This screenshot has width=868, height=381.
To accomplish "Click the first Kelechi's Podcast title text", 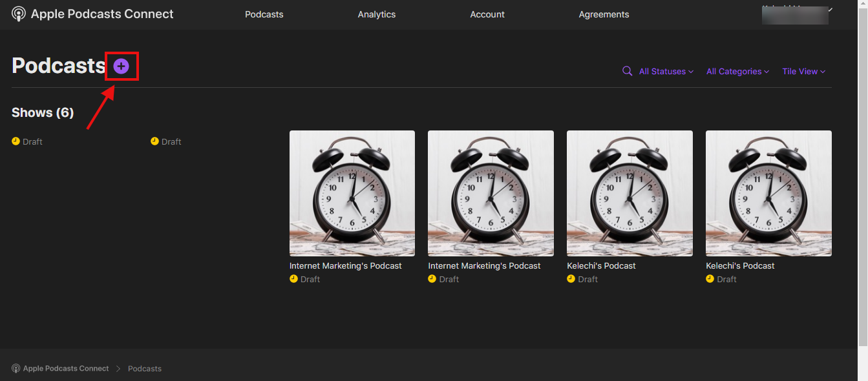I will click(x=601, y=266).
